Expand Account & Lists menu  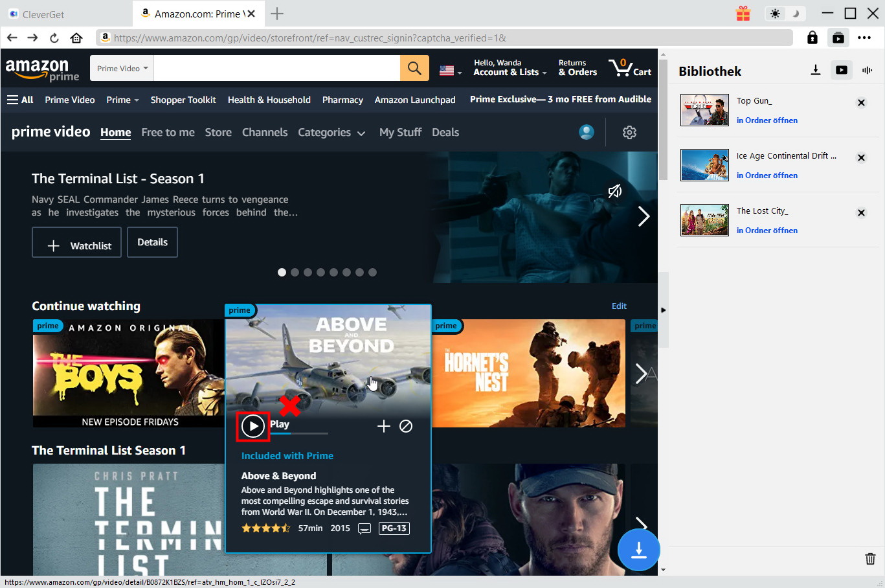[510, 68]
